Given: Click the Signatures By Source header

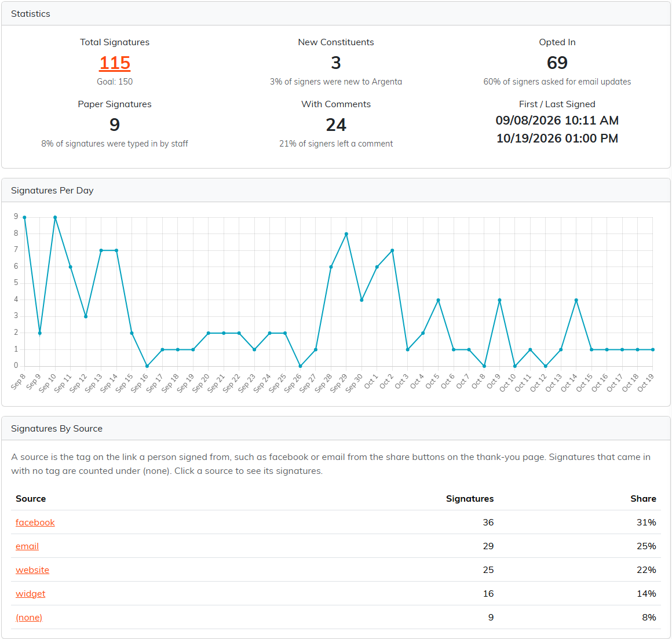Looking at the screenshot, I should (336, 429).
